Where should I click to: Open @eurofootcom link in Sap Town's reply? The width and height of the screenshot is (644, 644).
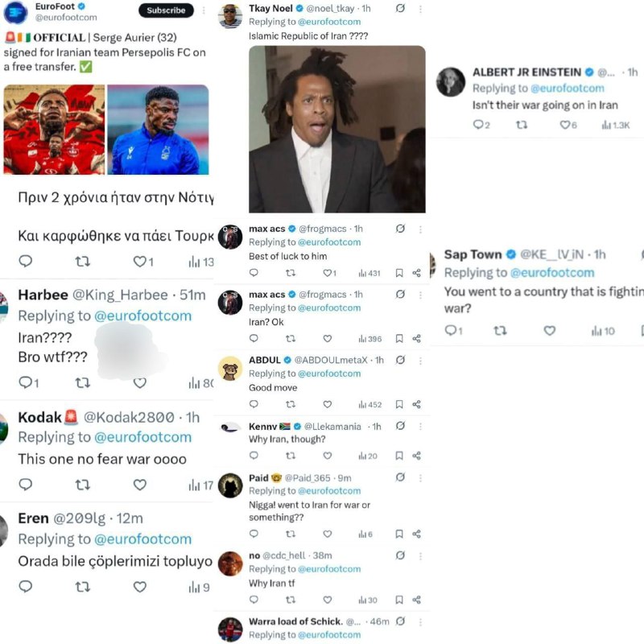[x=552, y=273]
